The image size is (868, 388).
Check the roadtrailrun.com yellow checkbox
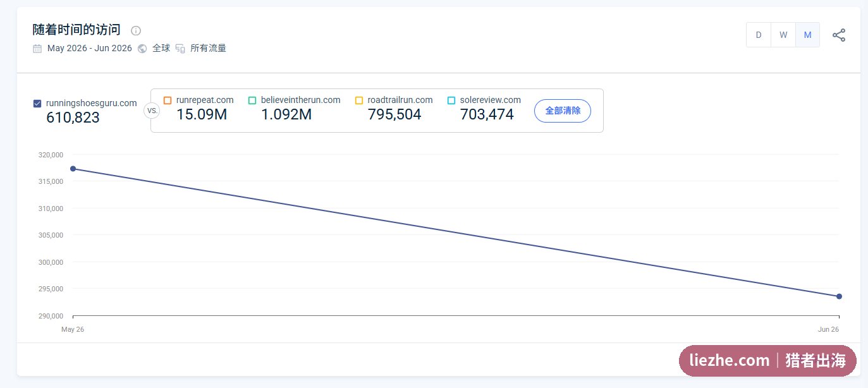(x=359, y=100)
